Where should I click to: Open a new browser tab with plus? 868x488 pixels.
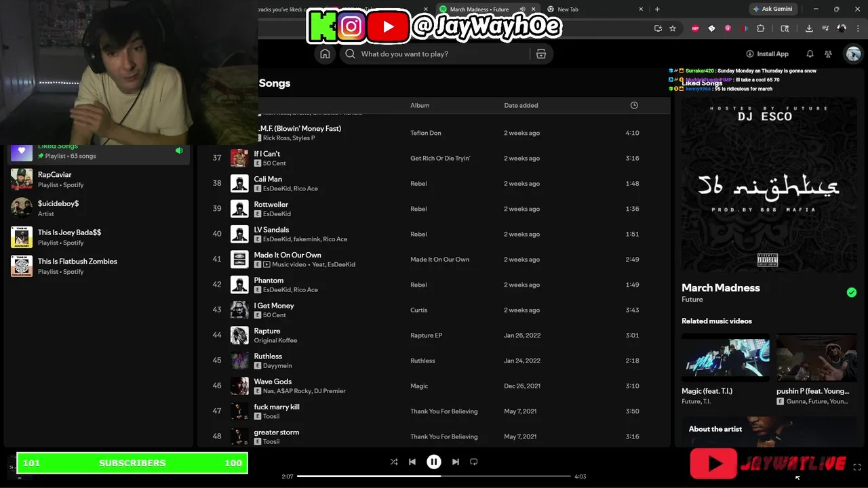click(657, 9)
